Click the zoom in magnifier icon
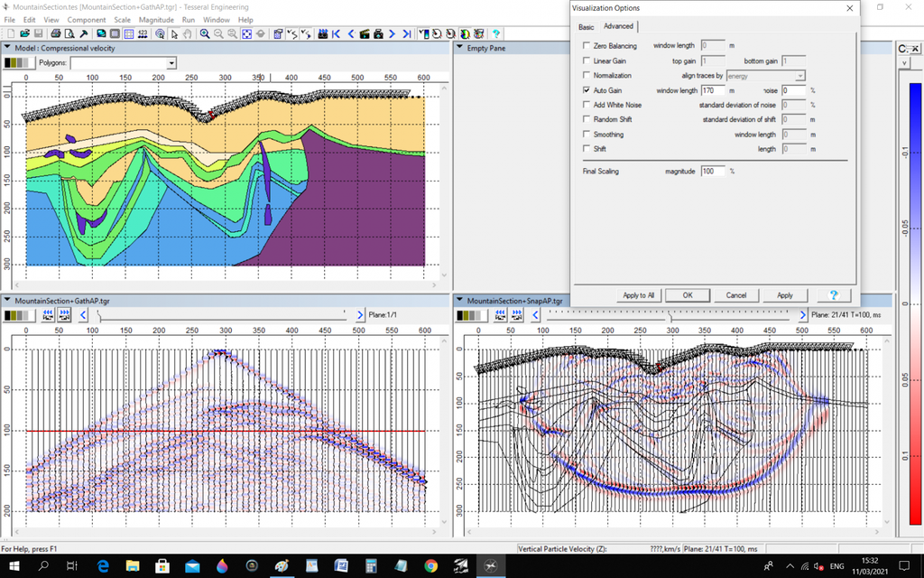 tap(205, 33)
